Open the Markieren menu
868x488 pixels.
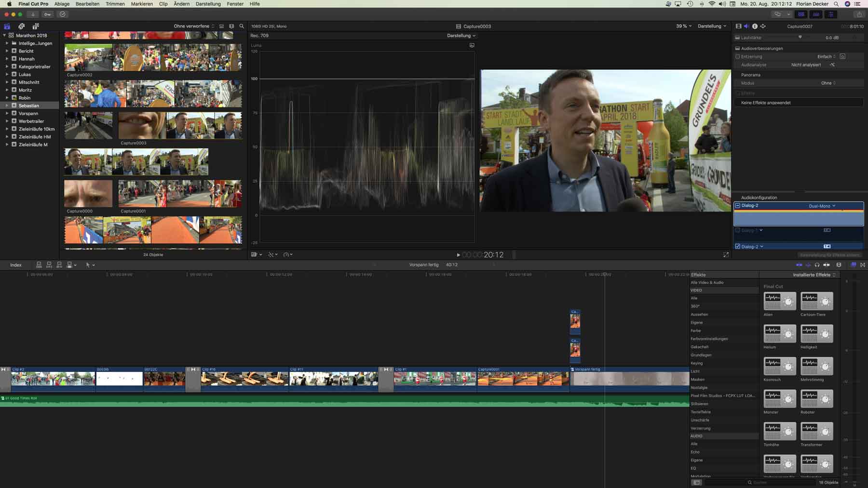click(142, 4)
